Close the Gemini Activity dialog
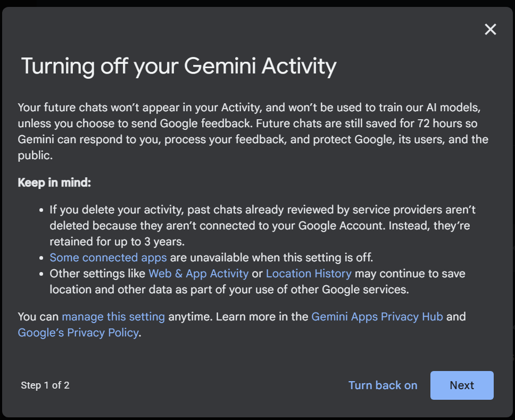This screenshot has height=420, width=515. [491, 29]
